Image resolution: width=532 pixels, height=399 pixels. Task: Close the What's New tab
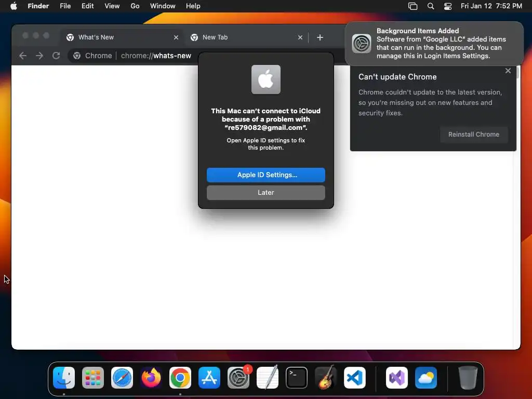point(176,37)
